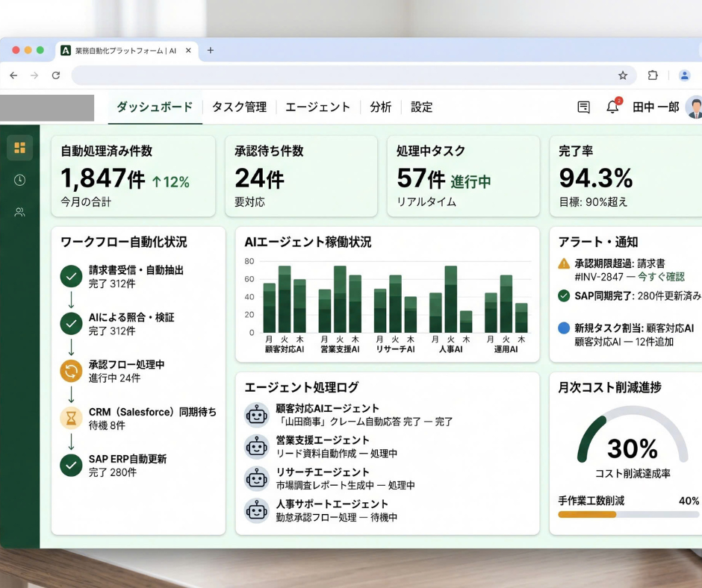This screenshot has height=588, width=702.
Task: Click the browser address bar
Action: tap(354, 75)
